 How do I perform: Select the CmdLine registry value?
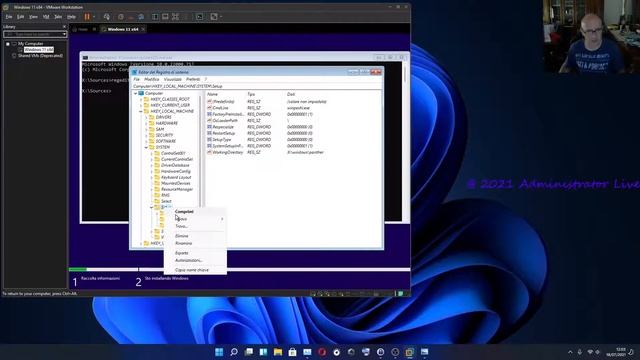(220, 108)
